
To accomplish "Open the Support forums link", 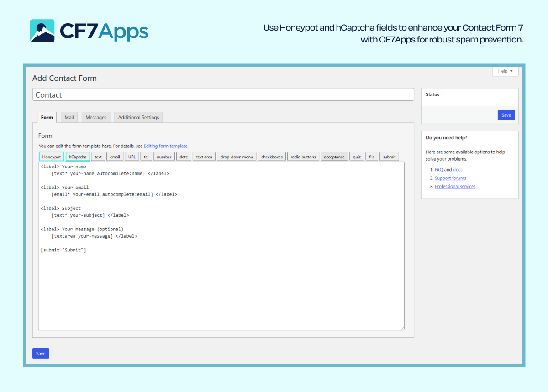I will [450, 178].
